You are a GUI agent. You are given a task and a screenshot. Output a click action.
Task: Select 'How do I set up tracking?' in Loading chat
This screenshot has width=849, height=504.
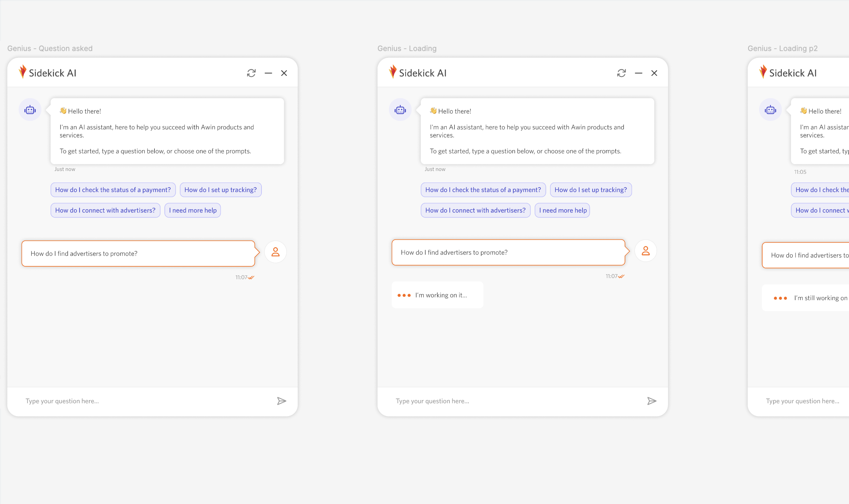(591, 190)
